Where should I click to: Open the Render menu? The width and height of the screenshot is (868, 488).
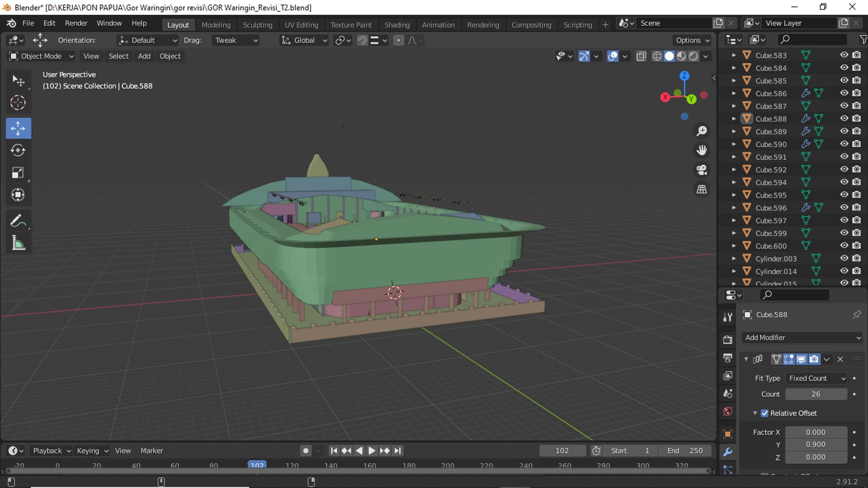pyautogui.click(x=76, y=23)
